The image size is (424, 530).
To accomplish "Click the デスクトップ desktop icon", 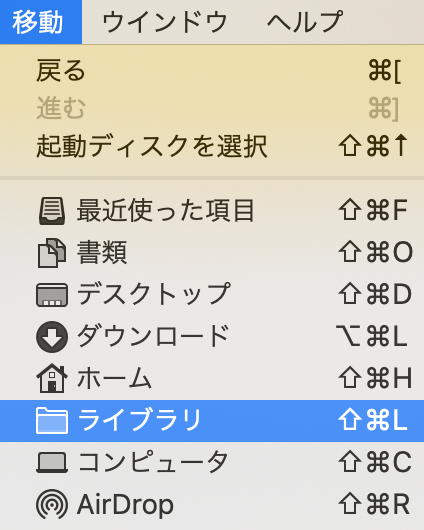I will (x=52, y=295).
